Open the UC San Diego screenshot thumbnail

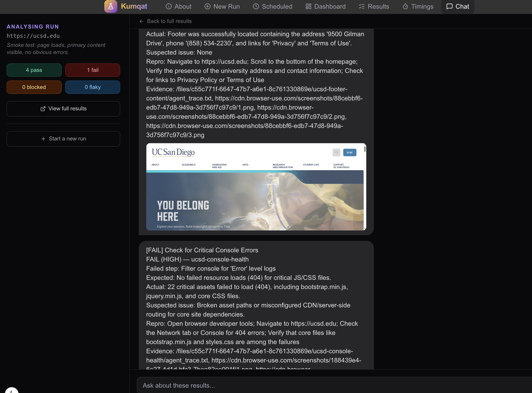click(256, 187)
